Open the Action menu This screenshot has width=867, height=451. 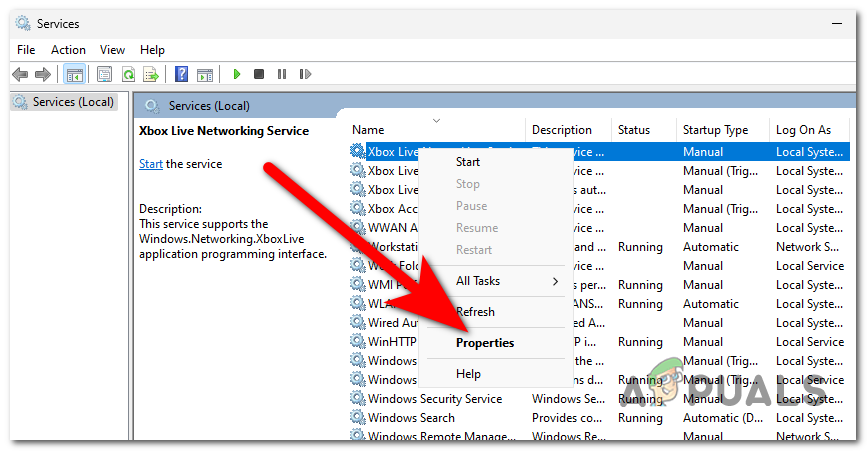(68, 50)
